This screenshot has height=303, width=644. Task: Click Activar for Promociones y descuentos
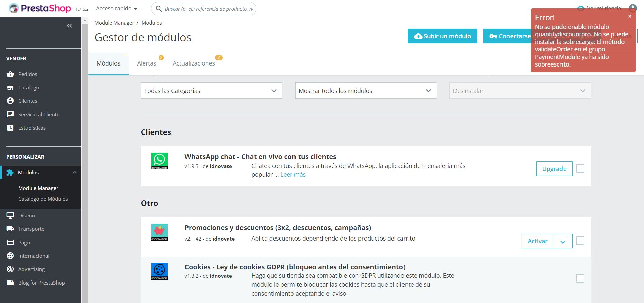pos(537,241)
